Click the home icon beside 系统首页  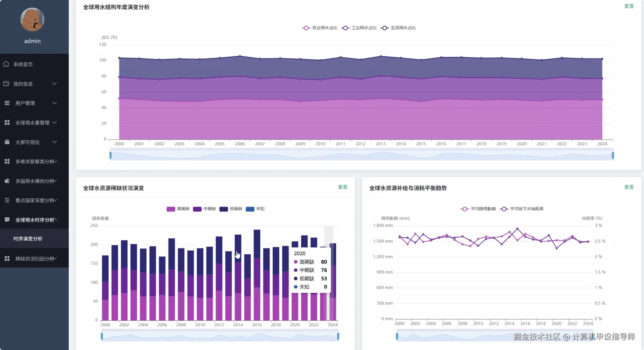click(x=6, y=64)
